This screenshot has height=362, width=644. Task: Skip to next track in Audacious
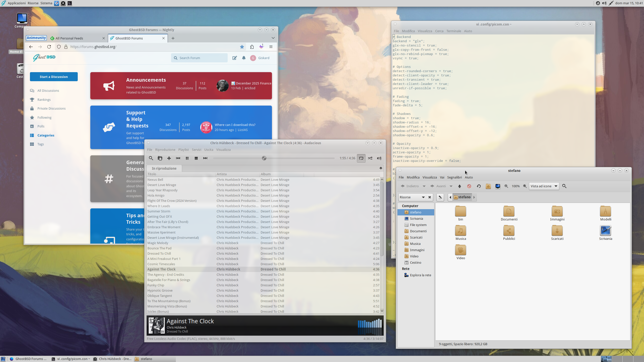(205, 158)
